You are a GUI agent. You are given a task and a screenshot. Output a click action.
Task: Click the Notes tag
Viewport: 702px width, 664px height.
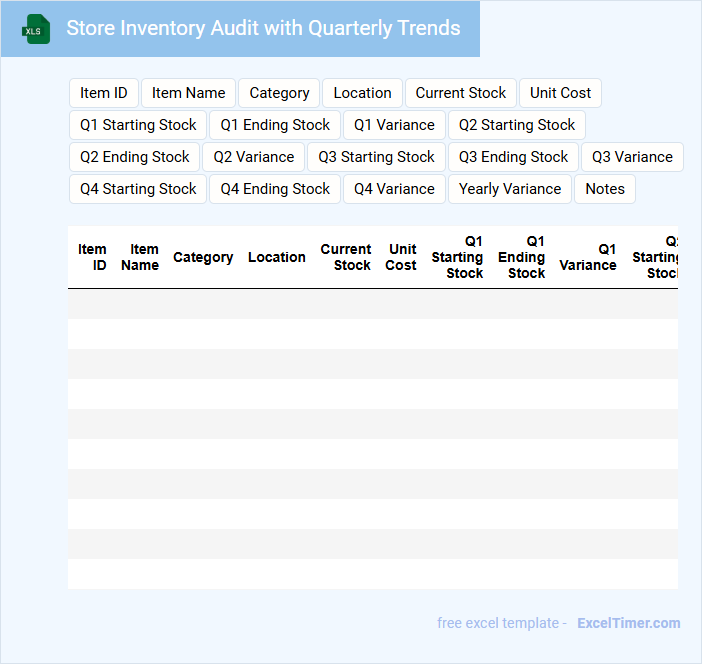[x=605, y=189]
